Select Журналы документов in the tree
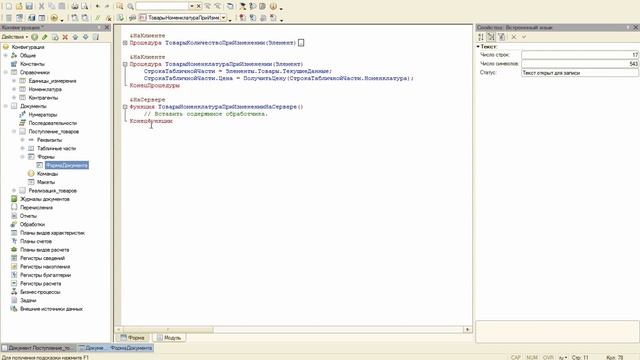The height and width of the screenshot is (360, 640). [45, 199]
